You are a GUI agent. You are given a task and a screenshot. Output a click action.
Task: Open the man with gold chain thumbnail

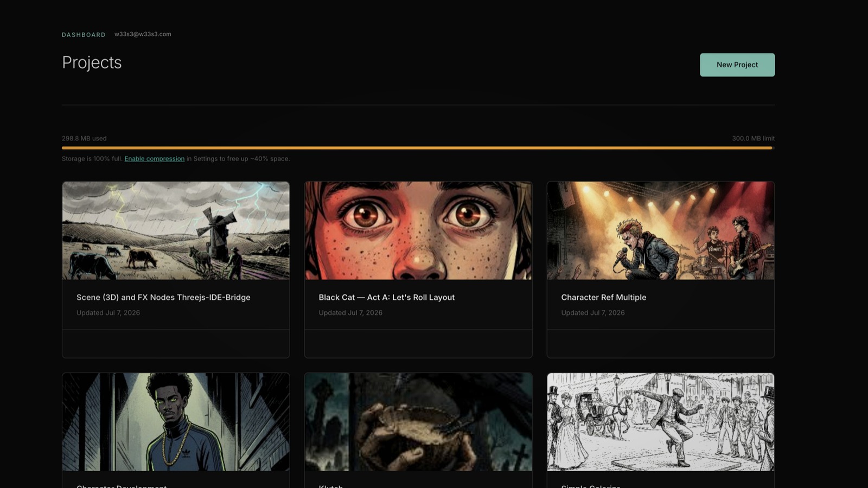pyautogui.click(x=176, y=422)
